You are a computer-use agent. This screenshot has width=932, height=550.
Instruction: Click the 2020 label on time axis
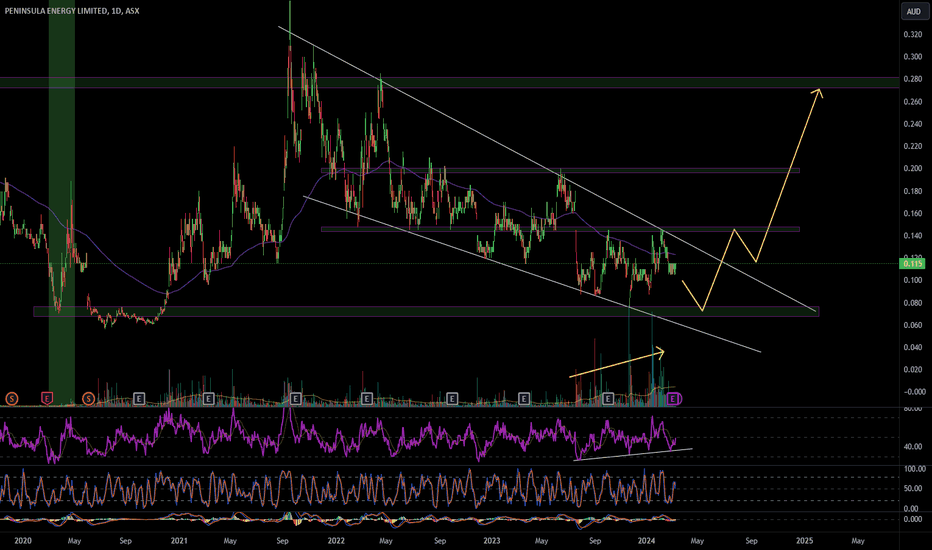point(23,541)
